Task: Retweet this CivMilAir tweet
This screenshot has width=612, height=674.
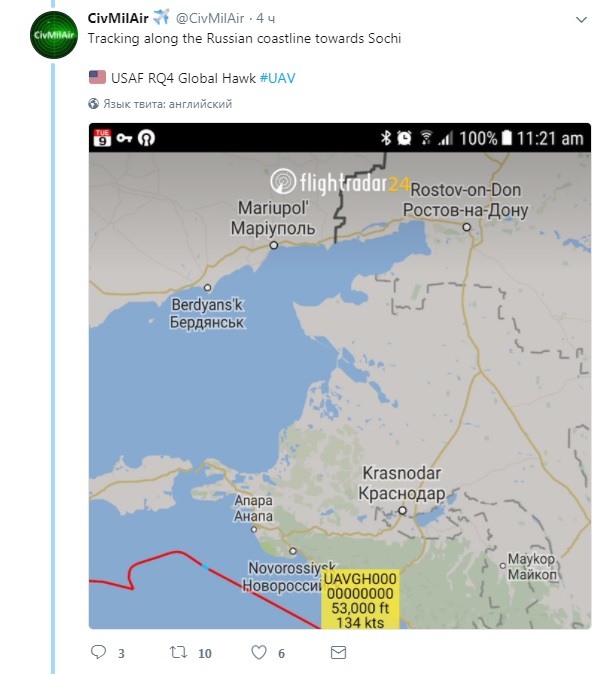Action: coord(178,653)
